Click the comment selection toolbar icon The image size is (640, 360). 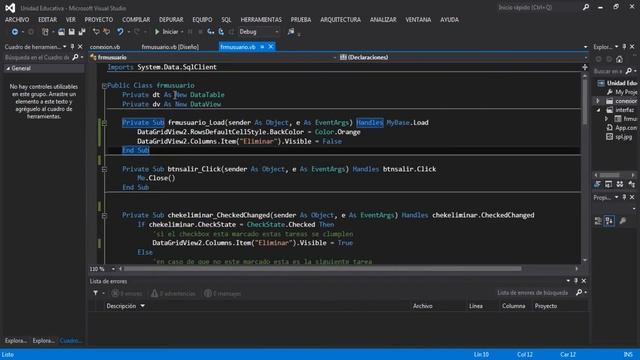pyautogui.click(x=96, y=31)
